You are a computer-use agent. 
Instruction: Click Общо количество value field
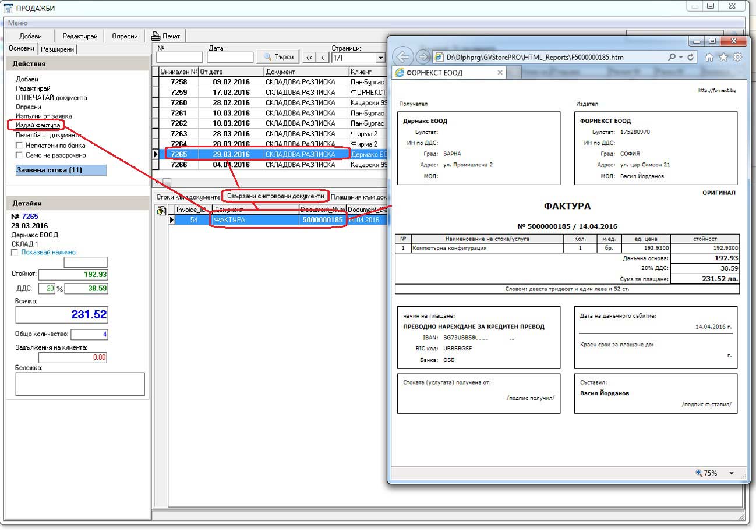pyautogui.click(x=89, y=334)
